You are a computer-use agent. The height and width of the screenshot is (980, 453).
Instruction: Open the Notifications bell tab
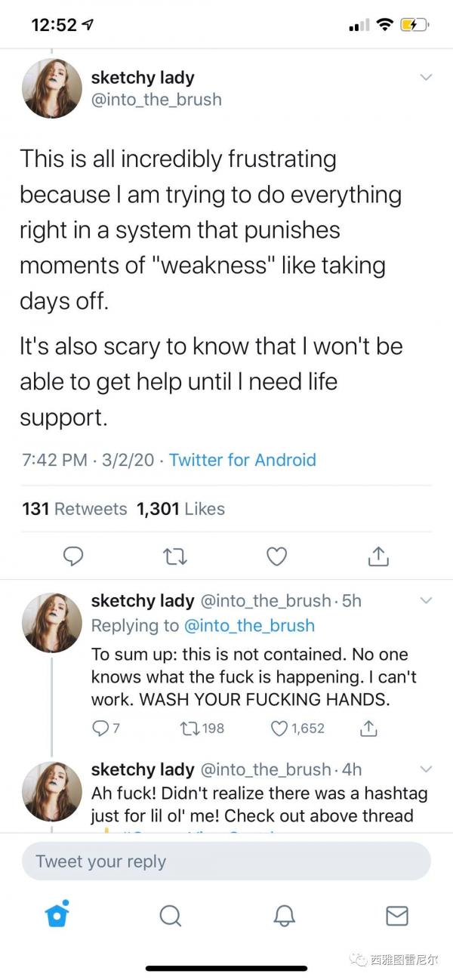click(284, 915)
